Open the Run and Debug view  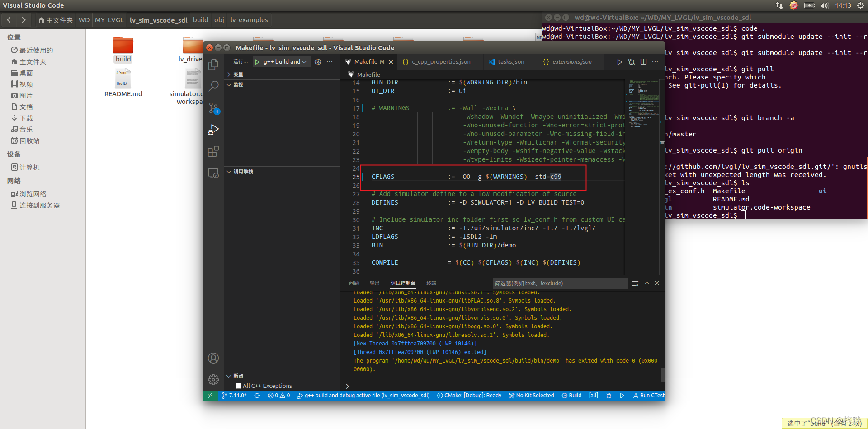(x=213, y=130)
